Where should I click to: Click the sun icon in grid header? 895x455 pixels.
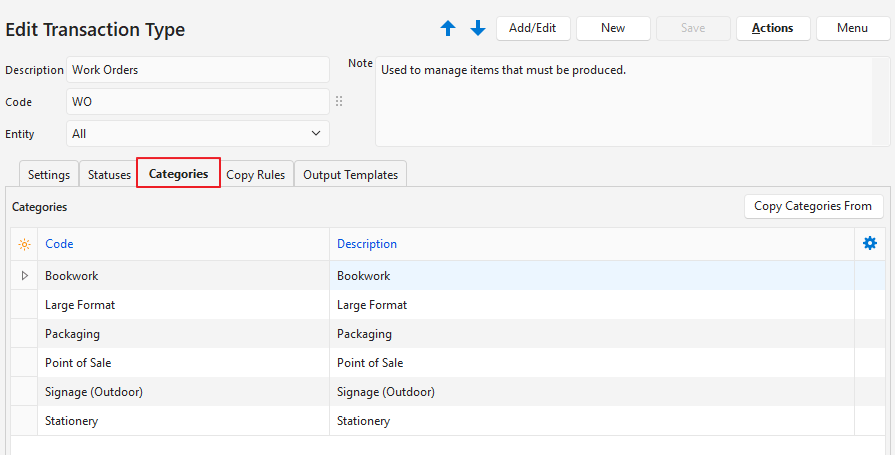pyautogui.click(x=25, y=244)
